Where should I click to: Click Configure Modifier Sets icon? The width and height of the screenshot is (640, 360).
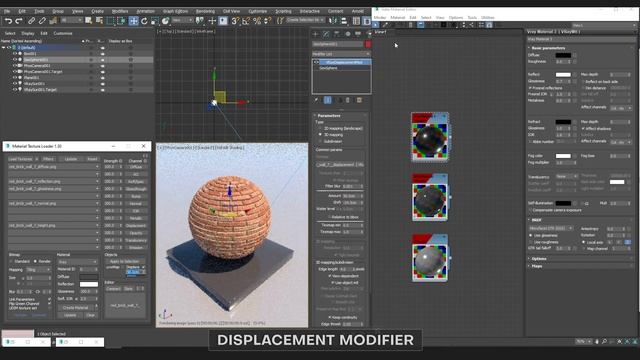[x=359, y=100]
